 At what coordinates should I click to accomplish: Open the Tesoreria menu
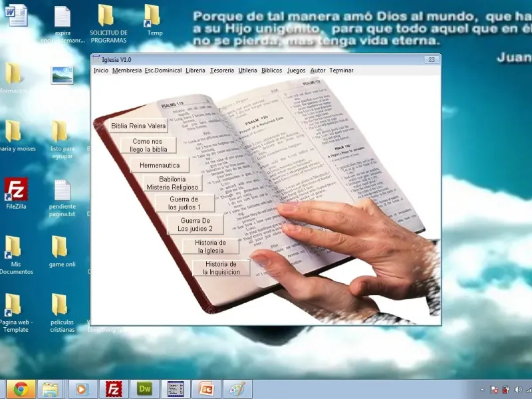[x=222, y=70]
